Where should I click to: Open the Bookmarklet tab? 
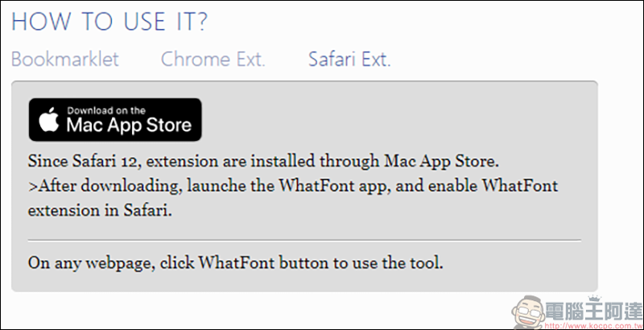tap(65, 60)
